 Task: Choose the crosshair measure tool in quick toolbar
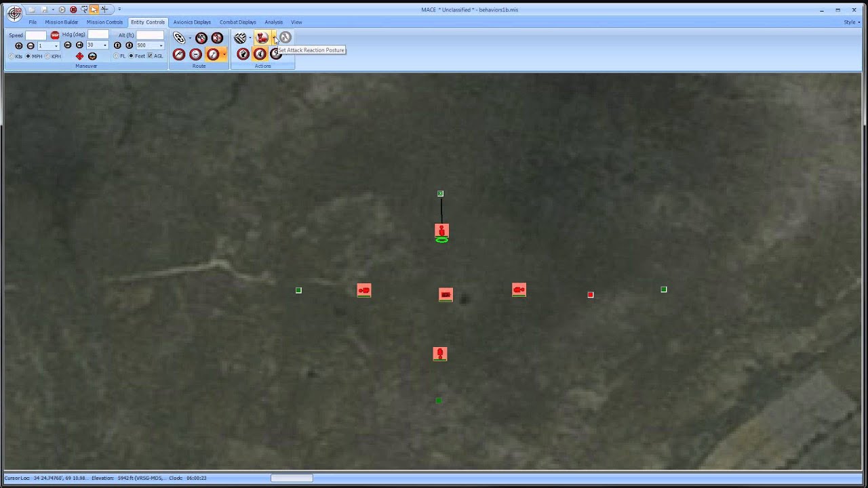point(104,9)
